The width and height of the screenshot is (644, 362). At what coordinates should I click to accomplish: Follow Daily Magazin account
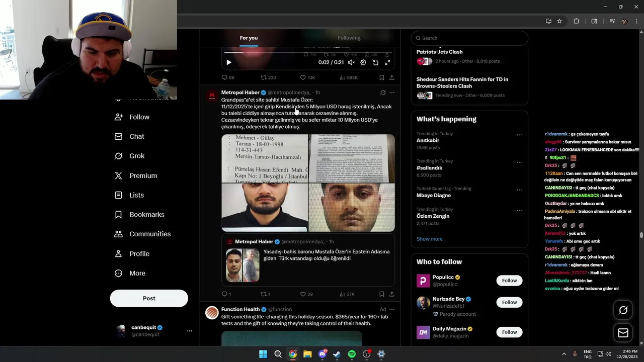tap(509, 332)
